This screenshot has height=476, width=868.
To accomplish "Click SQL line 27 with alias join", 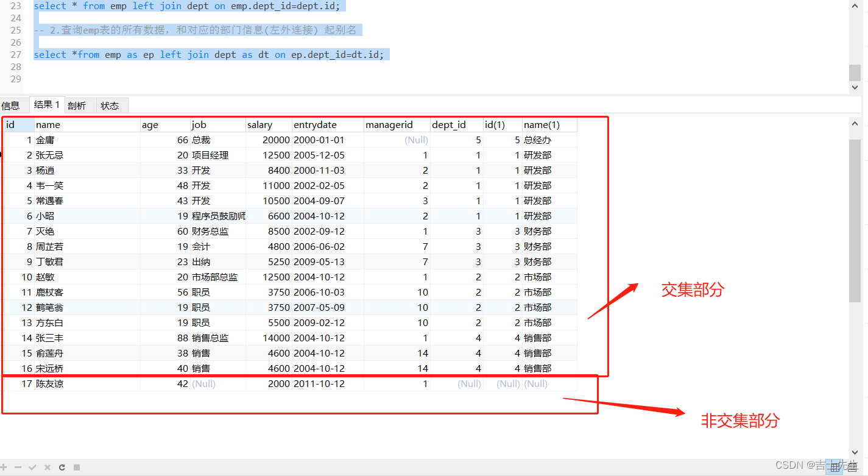I will [x=209, y=55].
